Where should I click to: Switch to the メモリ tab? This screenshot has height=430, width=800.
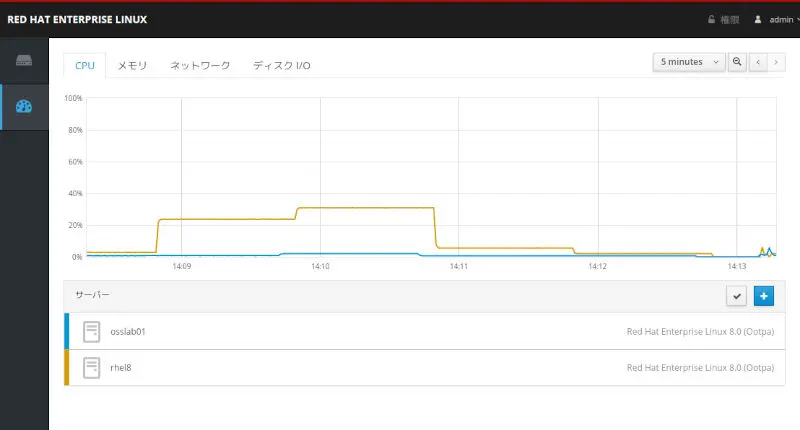pyautogui.click(x=132, y=65)
